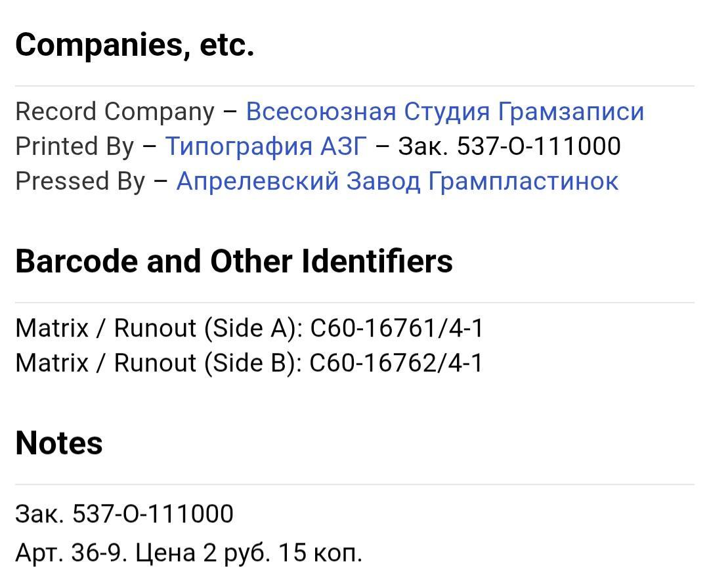The width and height of the screenshot is (709, 588).
Task: Click the "Barcode and Other Identifiers" heading
Action: [234, 261]
